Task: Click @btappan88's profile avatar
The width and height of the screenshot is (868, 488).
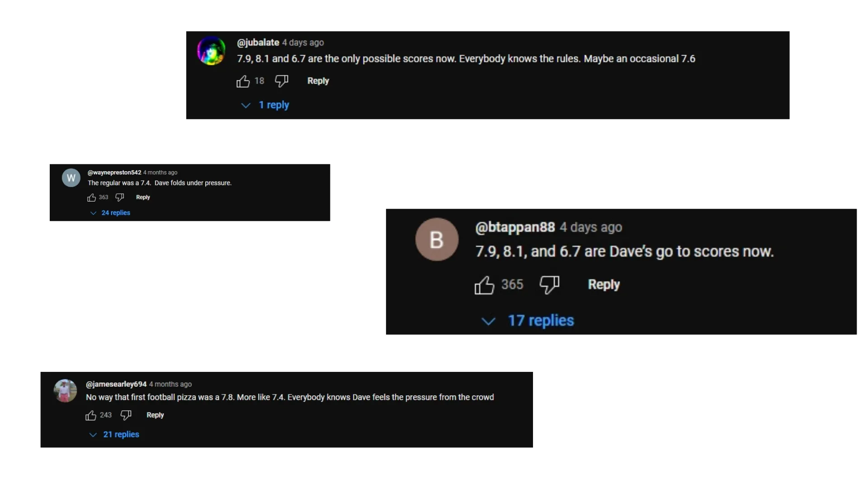Action: pos(436,239)
